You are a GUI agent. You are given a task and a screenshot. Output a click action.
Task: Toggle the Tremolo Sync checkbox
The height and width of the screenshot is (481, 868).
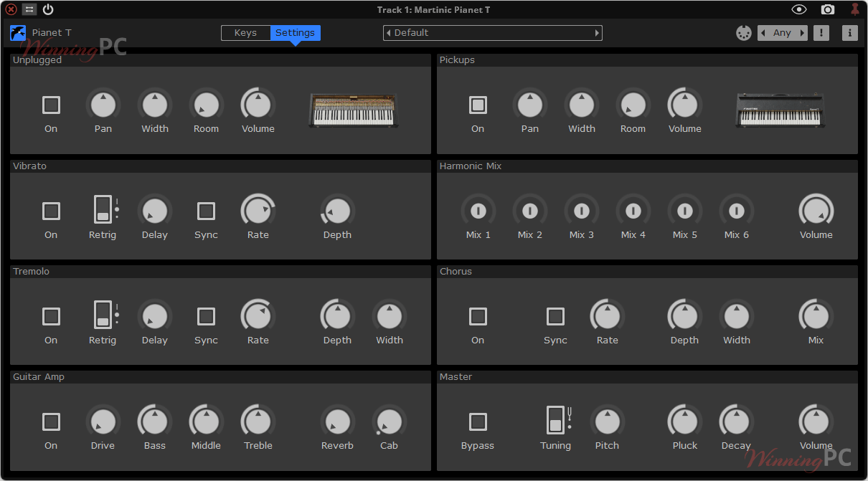click(x=206, y=316)
